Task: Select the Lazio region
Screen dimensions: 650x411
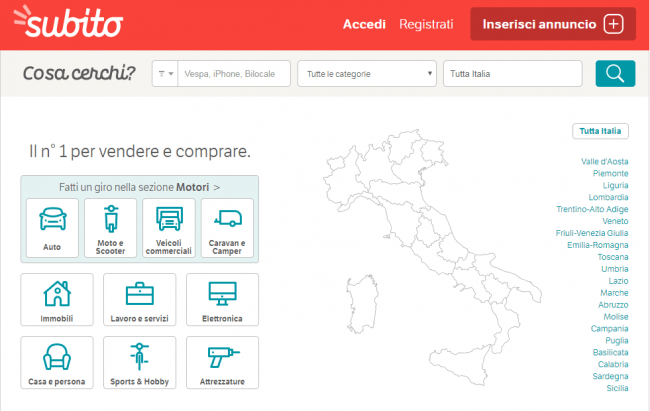Action: [618, 281]
